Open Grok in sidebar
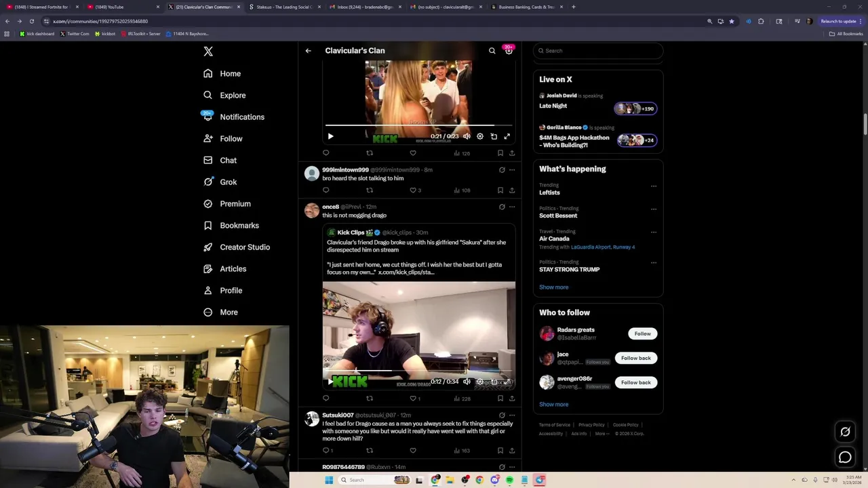868x488 pixels. tap(220, 182)
